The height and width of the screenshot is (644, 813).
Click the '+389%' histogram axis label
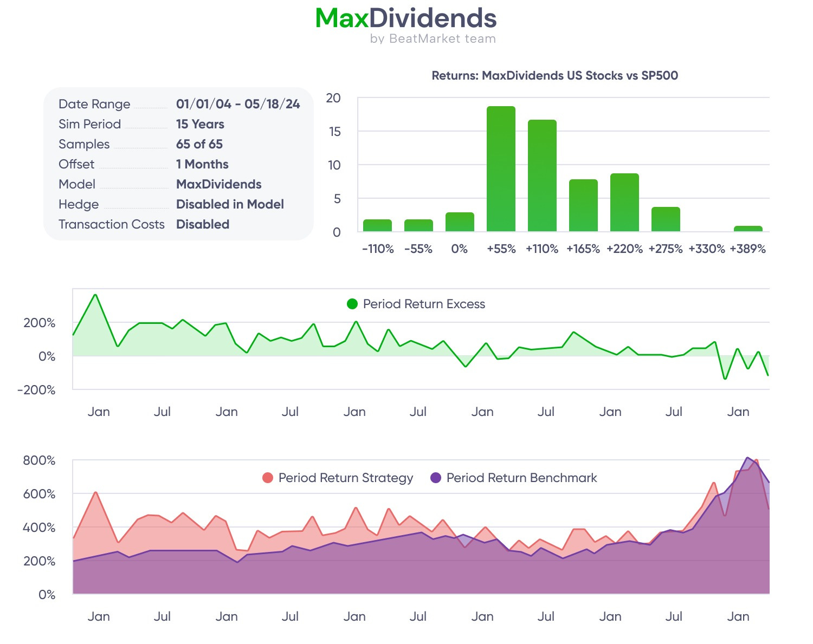[748, 249]
